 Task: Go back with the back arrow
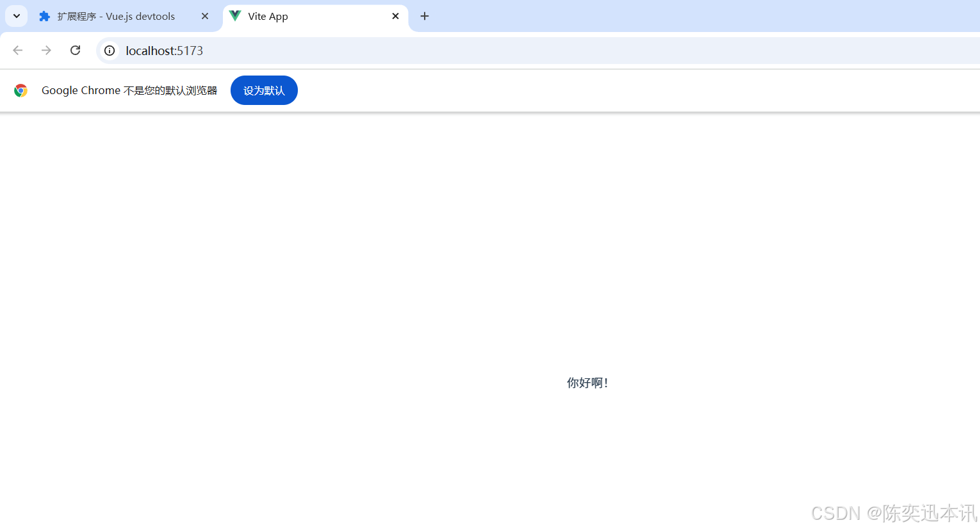click(x=18, y=51)
